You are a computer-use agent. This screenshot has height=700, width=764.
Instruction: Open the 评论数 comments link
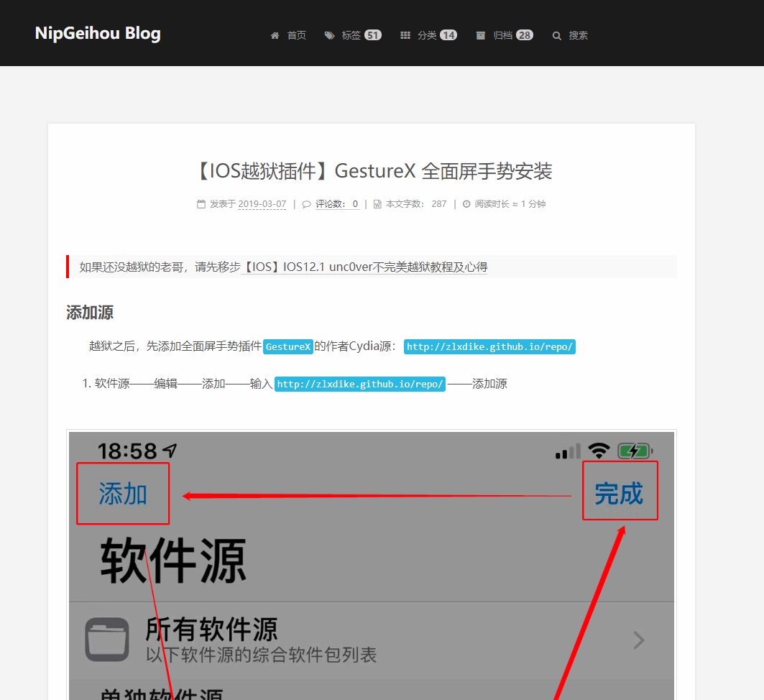coord(337,204)
